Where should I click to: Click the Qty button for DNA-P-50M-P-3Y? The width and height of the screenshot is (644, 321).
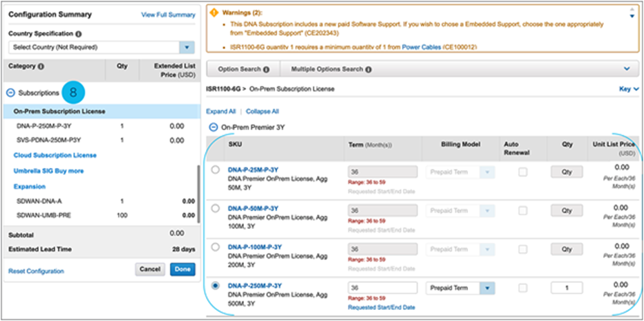click(567, 210)
